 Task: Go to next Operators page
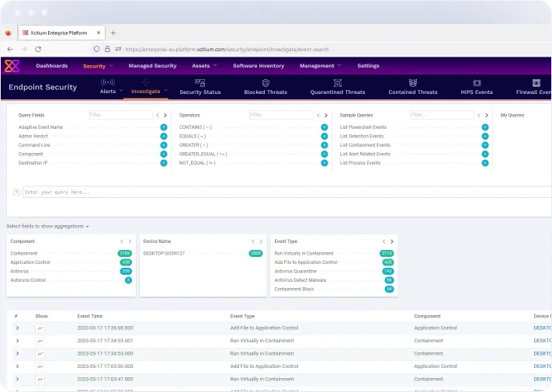pyautogui.click(x=326, y=115)
